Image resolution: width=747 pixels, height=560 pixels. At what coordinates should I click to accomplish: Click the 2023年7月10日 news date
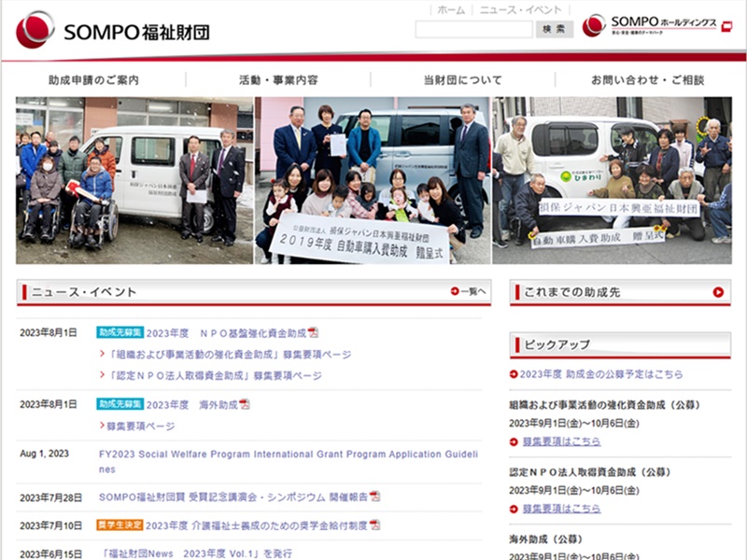click(x=51, y=525)
